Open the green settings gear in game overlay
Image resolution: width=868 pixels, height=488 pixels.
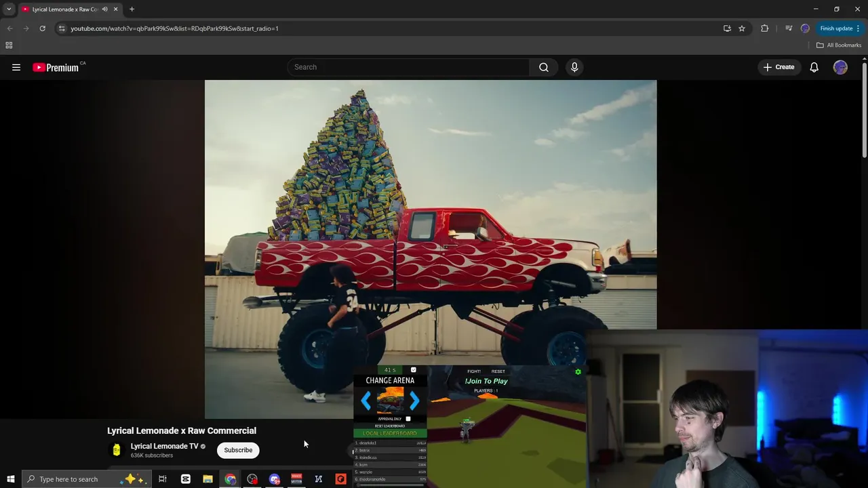pos(578,372)
